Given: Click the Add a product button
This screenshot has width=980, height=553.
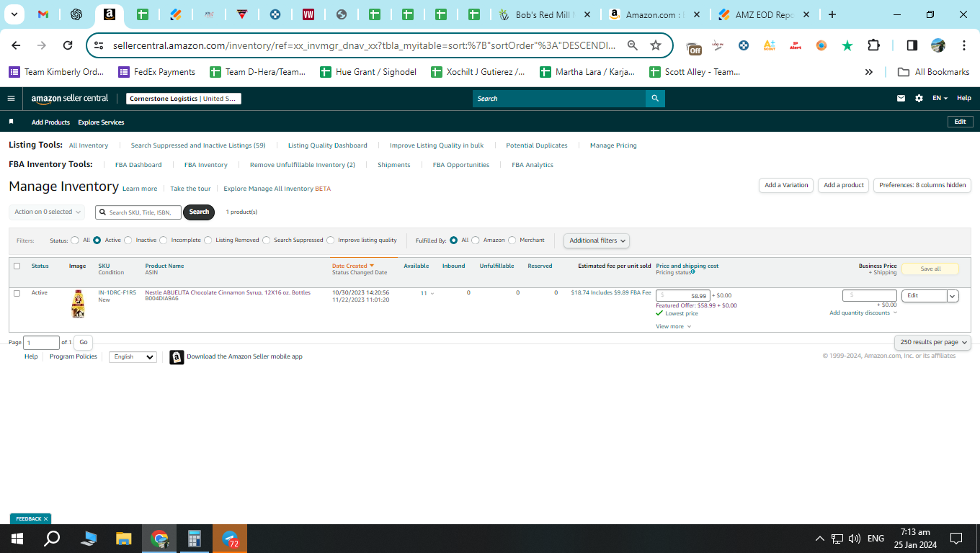Looking at the screenshot, I should pos(844,185).
